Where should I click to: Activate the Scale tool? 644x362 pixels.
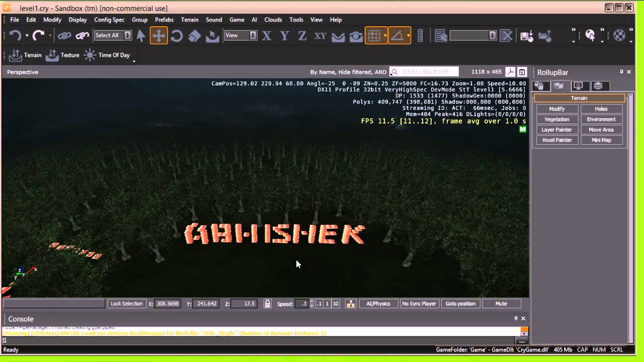click(195, 35)
